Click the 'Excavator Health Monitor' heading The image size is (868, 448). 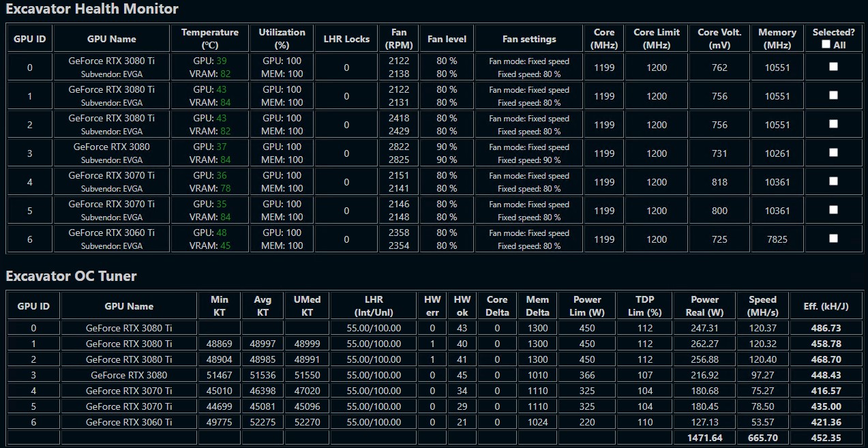point(92,9)
